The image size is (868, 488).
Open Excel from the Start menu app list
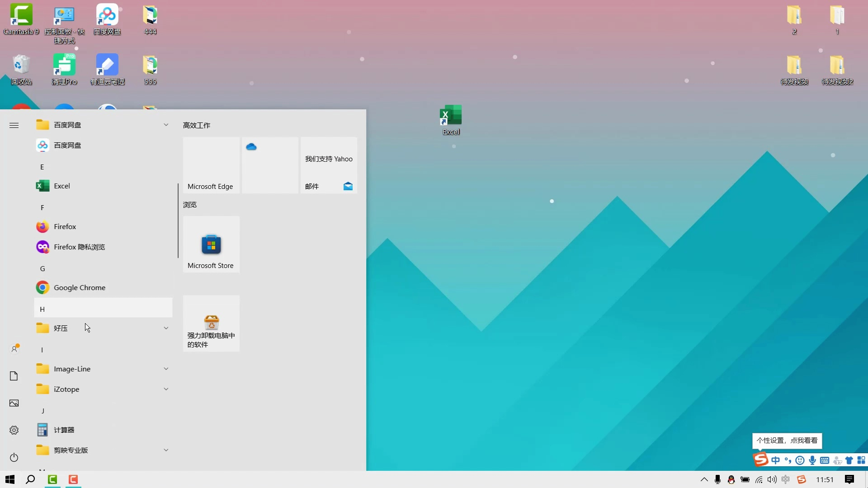click(61, 186)
